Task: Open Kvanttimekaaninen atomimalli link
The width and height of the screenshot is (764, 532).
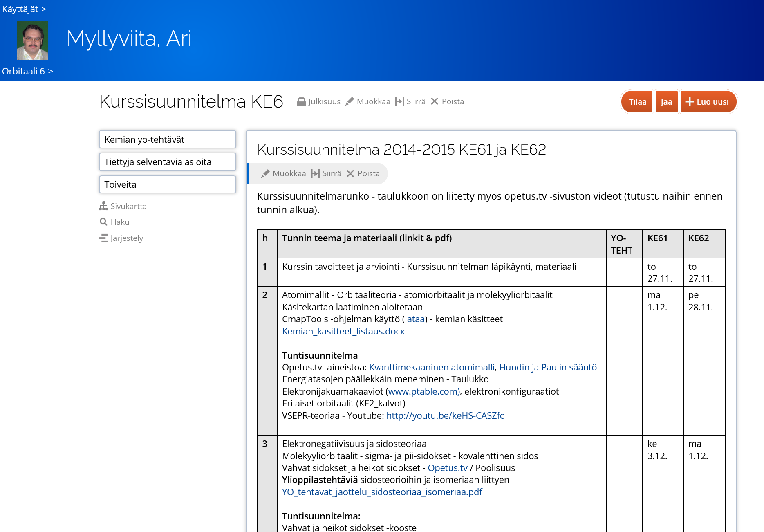Action: tap(432, 367)
